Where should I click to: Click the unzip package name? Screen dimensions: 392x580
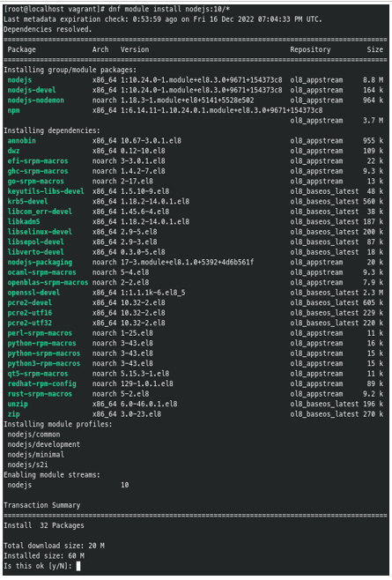point(18,404)
